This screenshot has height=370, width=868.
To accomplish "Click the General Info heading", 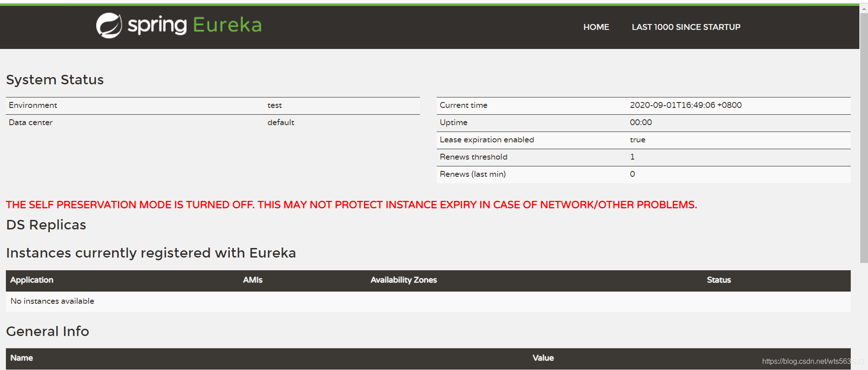I will tap(47, 331).
